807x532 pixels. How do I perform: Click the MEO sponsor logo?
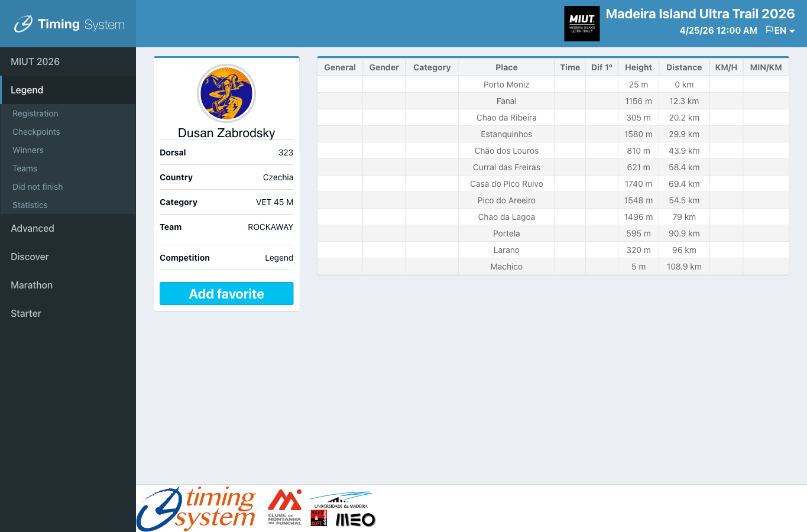[355, 520]
